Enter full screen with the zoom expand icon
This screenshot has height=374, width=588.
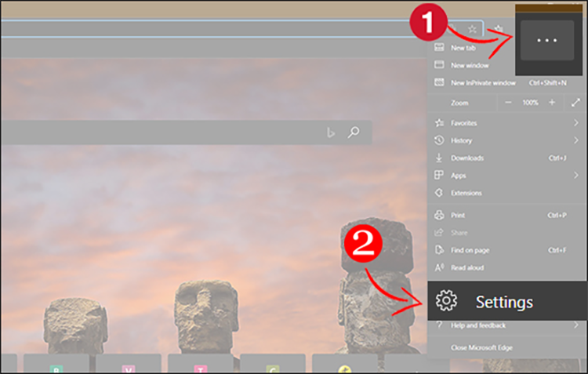575,103
